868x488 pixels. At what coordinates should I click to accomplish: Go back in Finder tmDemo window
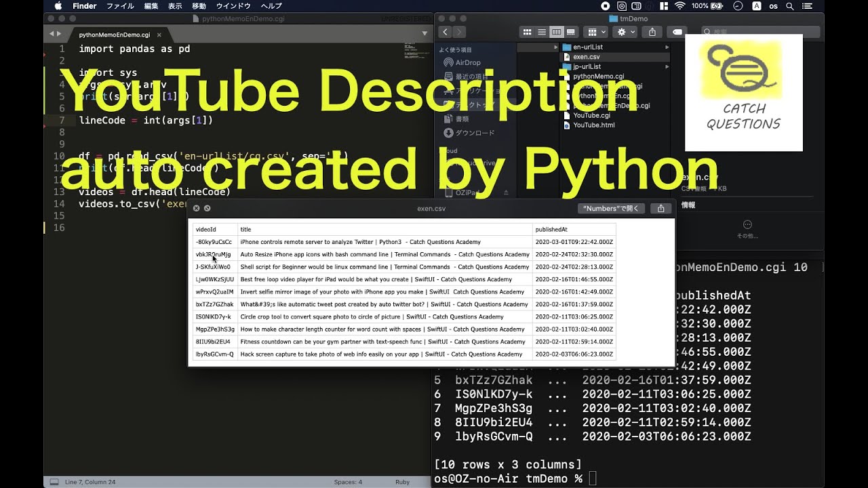pos(445,32)
